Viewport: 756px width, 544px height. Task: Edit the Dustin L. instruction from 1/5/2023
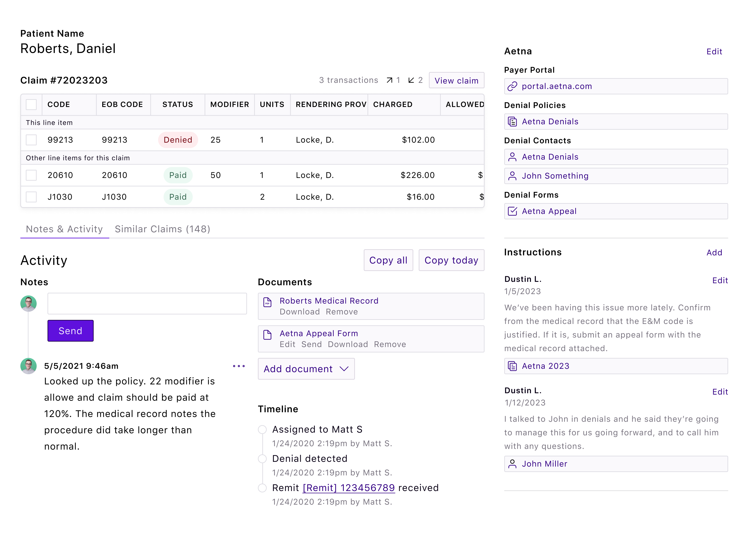pos(720,280)
